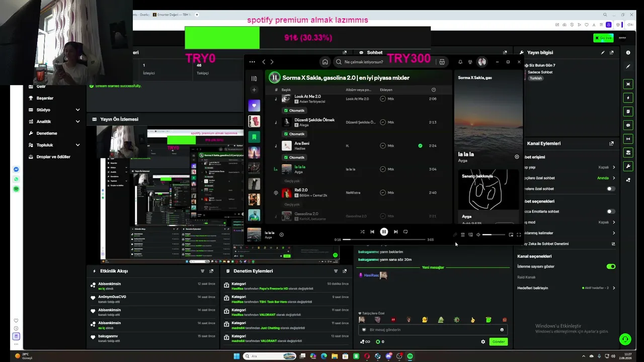Open chat followers mode option showing Anında
This screenshot has width=644, height=362.
click(606, 178)
